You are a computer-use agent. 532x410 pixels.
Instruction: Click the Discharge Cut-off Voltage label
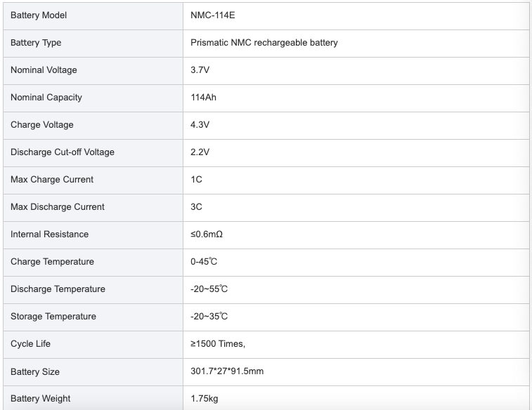[62, 152]
